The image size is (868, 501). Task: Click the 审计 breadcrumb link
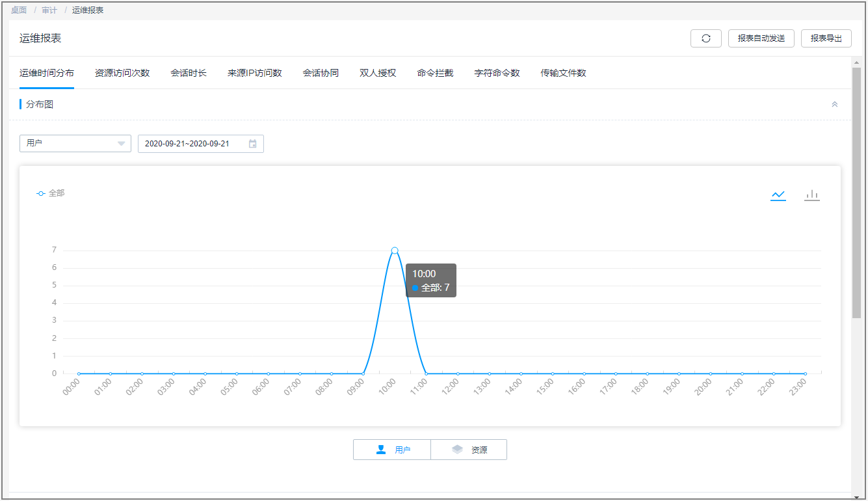(x=49, y=10)
